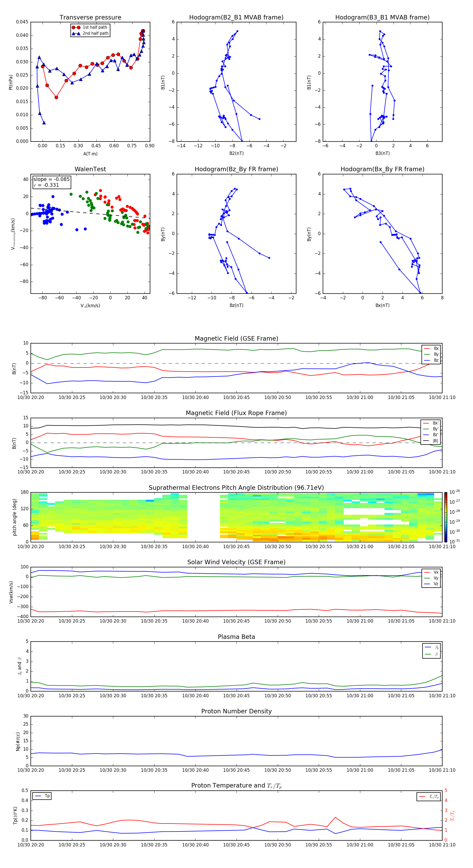Select By' in the Flux Rope legend
The image size is (473, 868).
pos(431,429)
